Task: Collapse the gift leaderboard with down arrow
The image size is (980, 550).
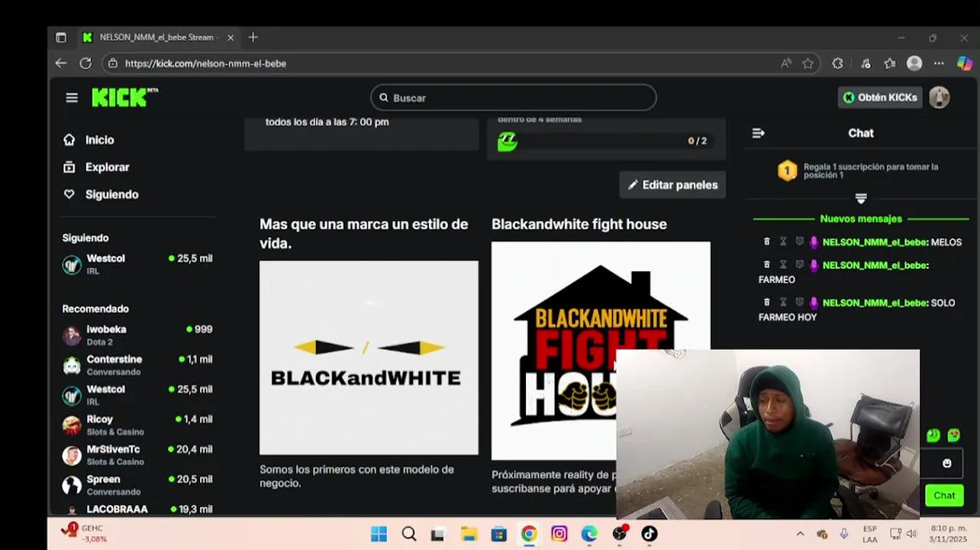Action: pyautogui.click(x=861, y=199)
